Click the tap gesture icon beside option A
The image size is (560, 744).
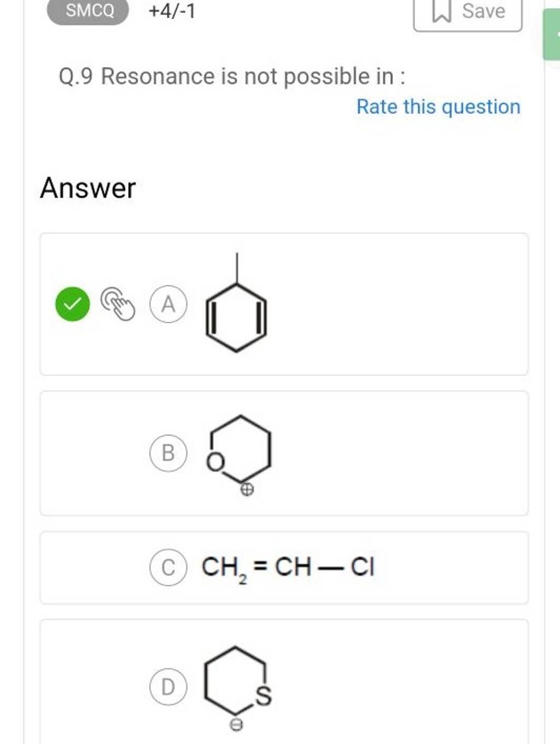point(120,304)
